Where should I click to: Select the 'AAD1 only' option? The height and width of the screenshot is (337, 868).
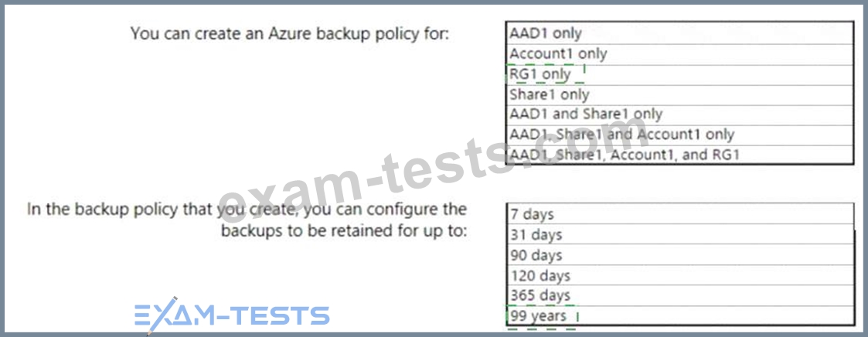coord(679,34)
